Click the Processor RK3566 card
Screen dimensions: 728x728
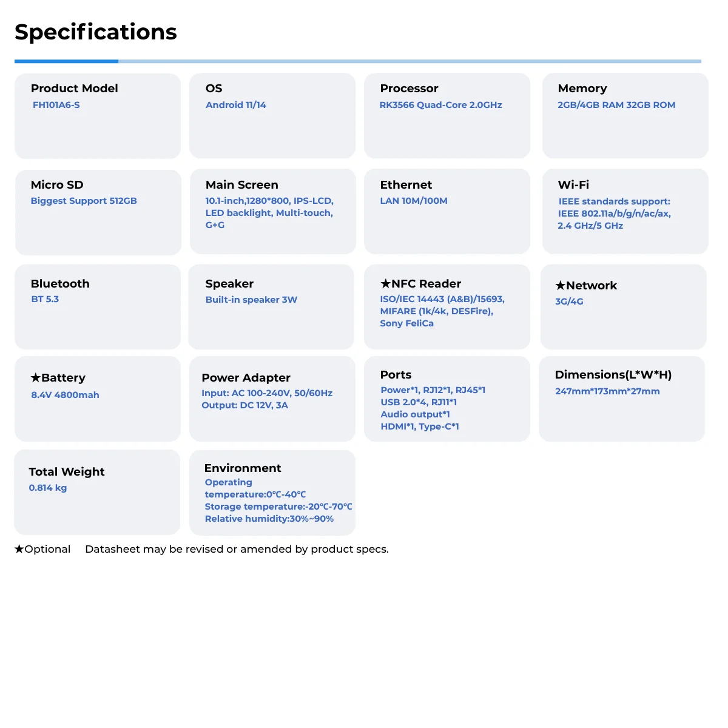(447, 116)
